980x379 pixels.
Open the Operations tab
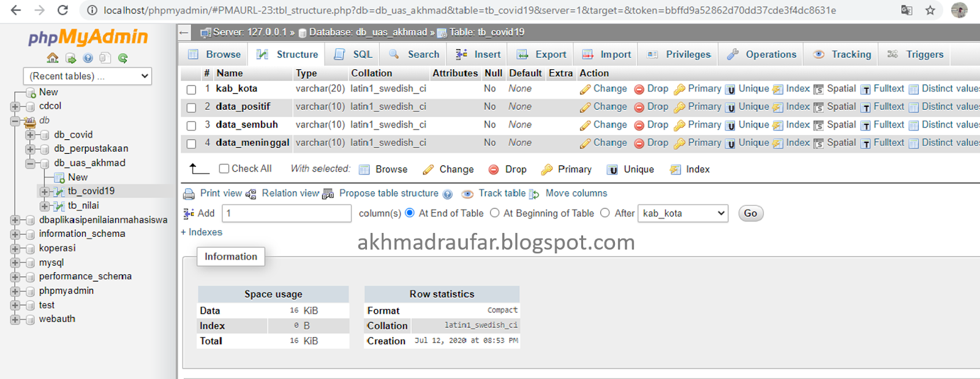tap(762, 54)
